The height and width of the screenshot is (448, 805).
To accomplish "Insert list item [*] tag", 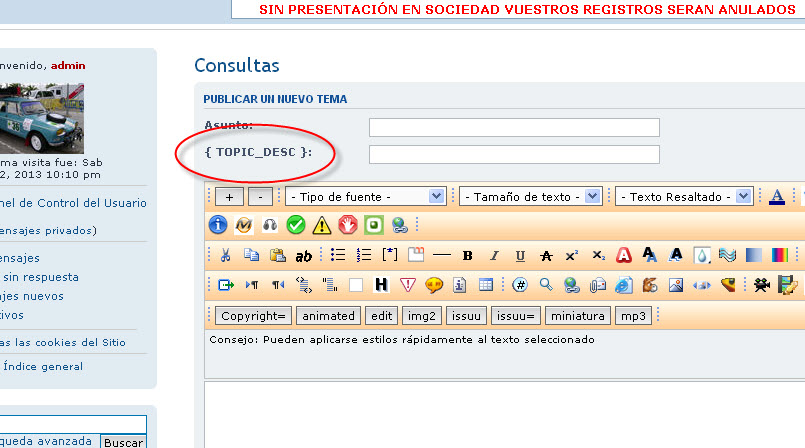I will (390, 255).
